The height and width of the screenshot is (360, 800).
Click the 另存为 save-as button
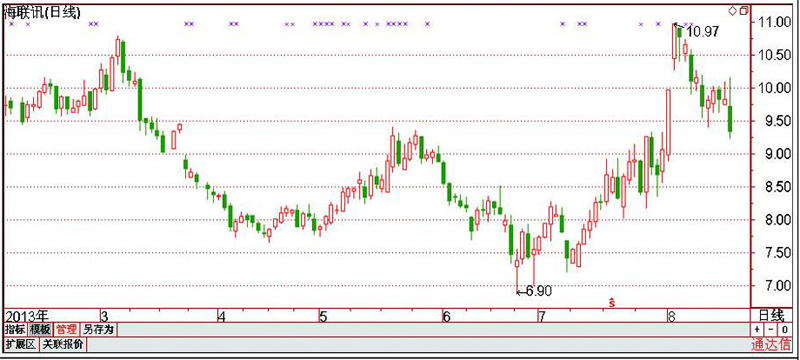(99, 330)
